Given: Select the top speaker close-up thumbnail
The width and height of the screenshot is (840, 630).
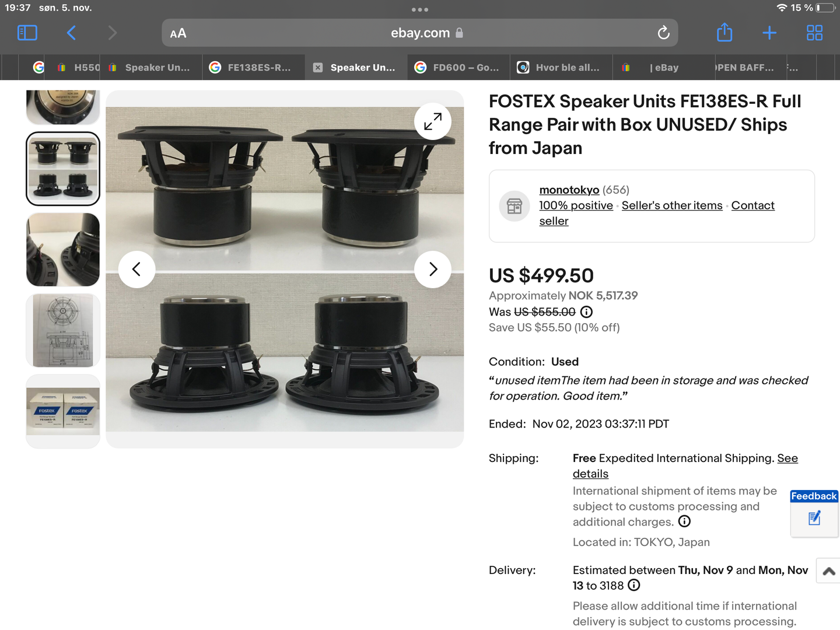Looking at the screenshot, I should click(63, 107).
